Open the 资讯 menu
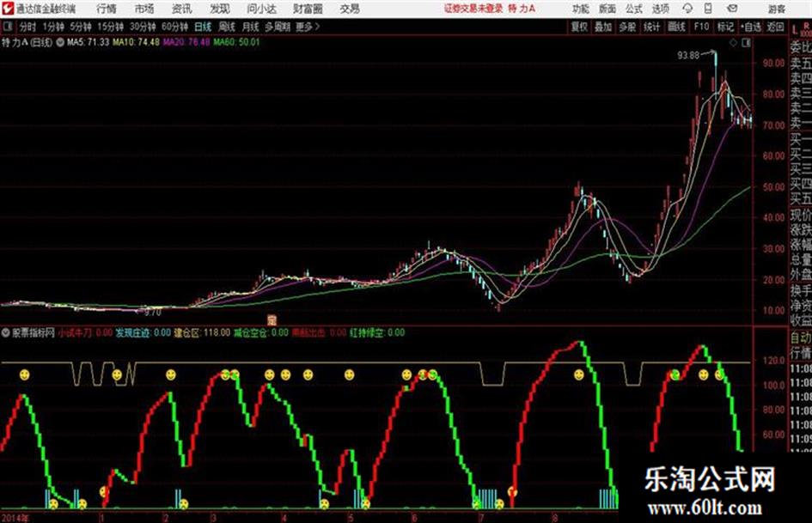The height and width of the screenshot is (523, 812). (181, 9)
